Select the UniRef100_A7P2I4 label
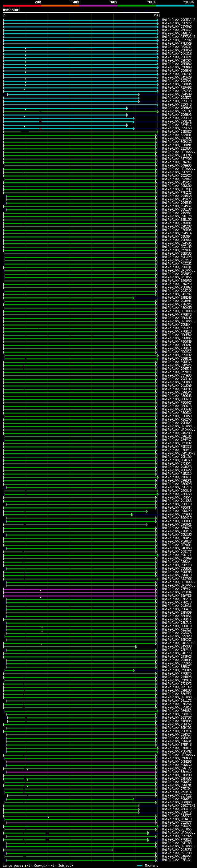The width and height of the screenshot is (197, 868). (177, 599)
